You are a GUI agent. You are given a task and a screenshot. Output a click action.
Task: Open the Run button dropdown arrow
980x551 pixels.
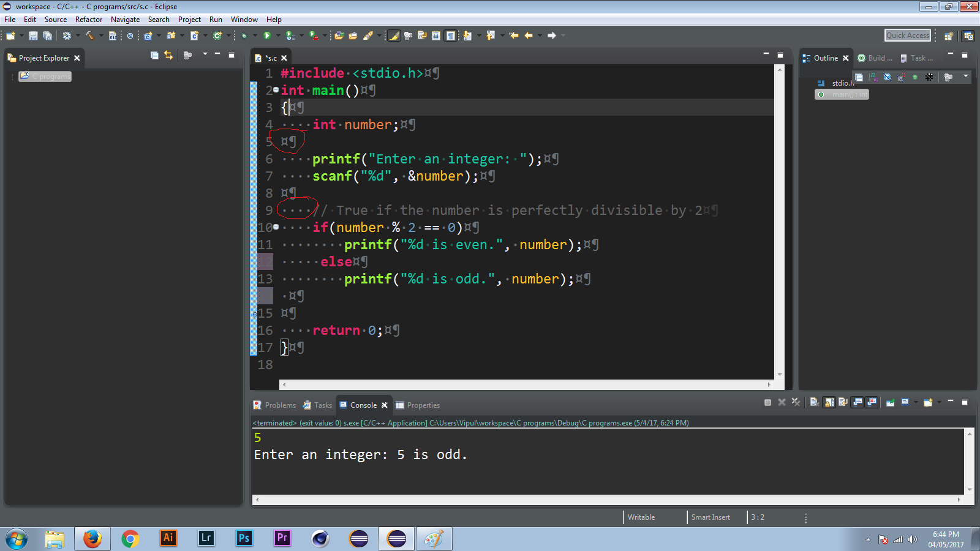coord(278,36)
